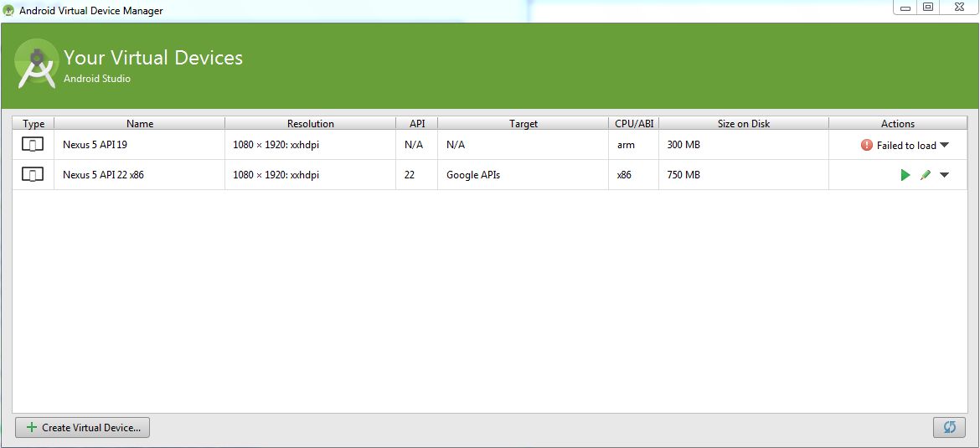Open actions dropdown for Nexus 5 API 22 x86

[944, 175]
